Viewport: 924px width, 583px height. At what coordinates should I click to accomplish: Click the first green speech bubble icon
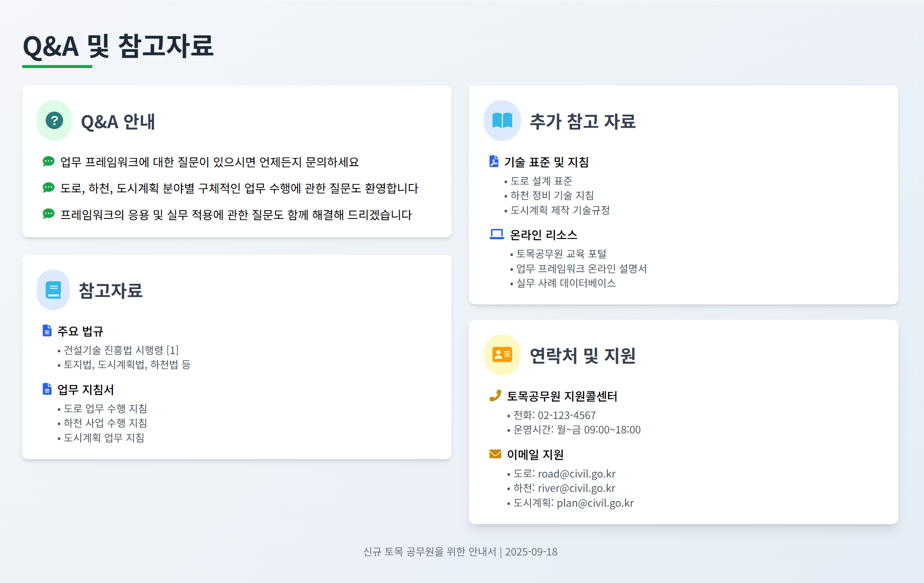(x=48, y=161)
